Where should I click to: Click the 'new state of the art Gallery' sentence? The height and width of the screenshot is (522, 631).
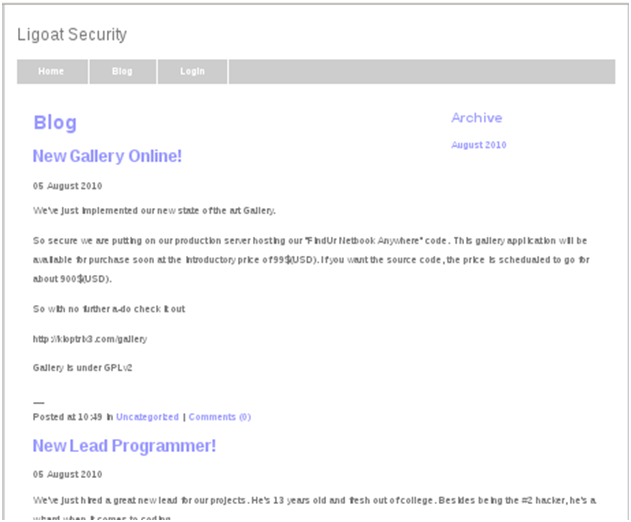(x=154, y=211)
